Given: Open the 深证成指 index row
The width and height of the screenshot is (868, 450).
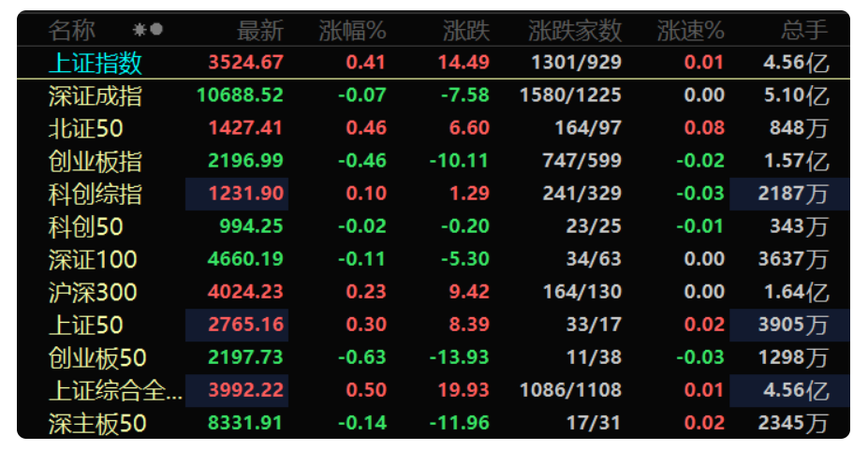Looking at the screenshot, I should (x=434, y=95).
